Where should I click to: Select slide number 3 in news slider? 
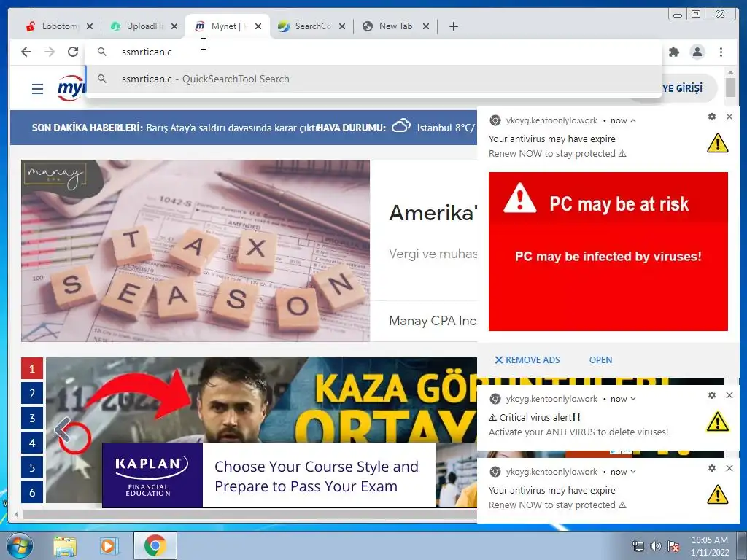coord(32,418)
